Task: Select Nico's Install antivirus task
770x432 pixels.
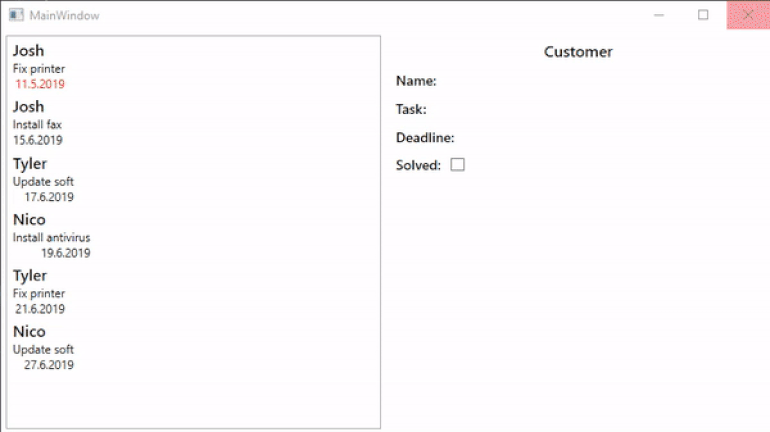Action: point(51,237)
